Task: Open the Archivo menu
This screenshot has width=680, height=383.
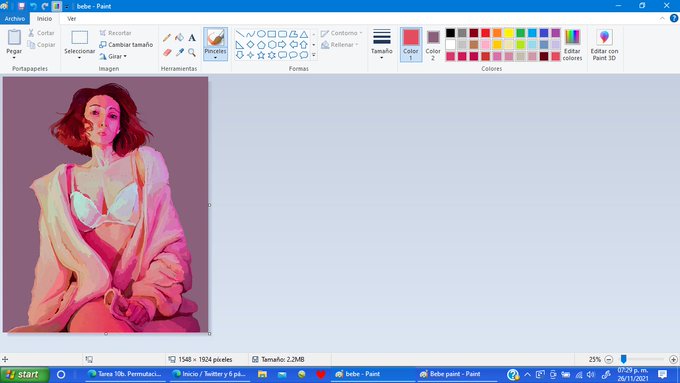Action: (x=15, y=19)
